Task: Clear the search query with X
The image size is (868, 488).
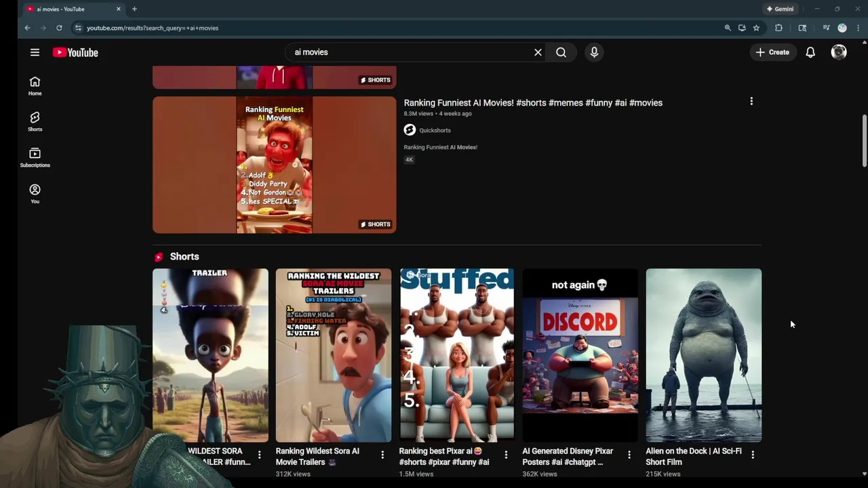Action: (x=538, y=52)
